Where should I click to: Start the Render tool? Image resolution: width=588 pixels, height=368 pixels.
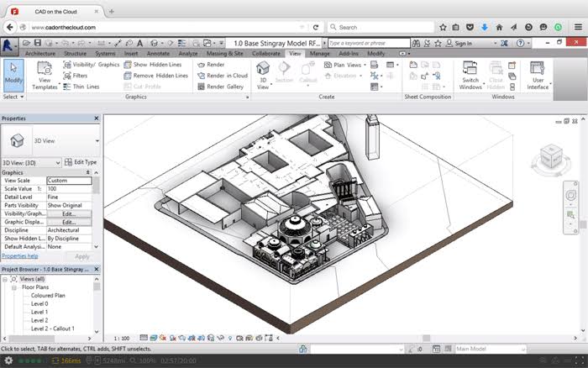[x=211, y=65]
